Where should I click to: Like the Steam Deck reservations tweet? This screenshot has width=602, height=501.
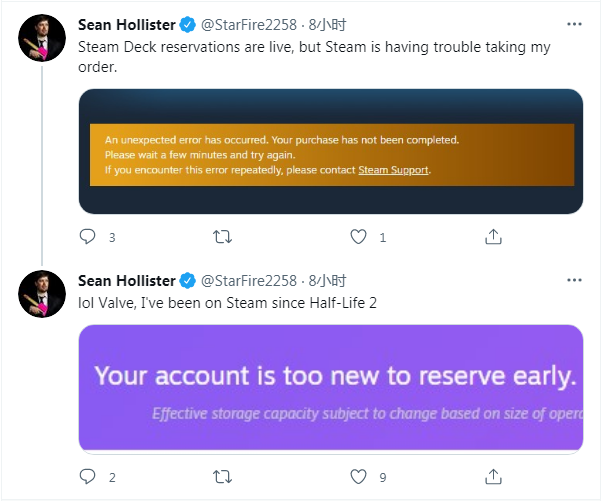click(x=359, y=237)
